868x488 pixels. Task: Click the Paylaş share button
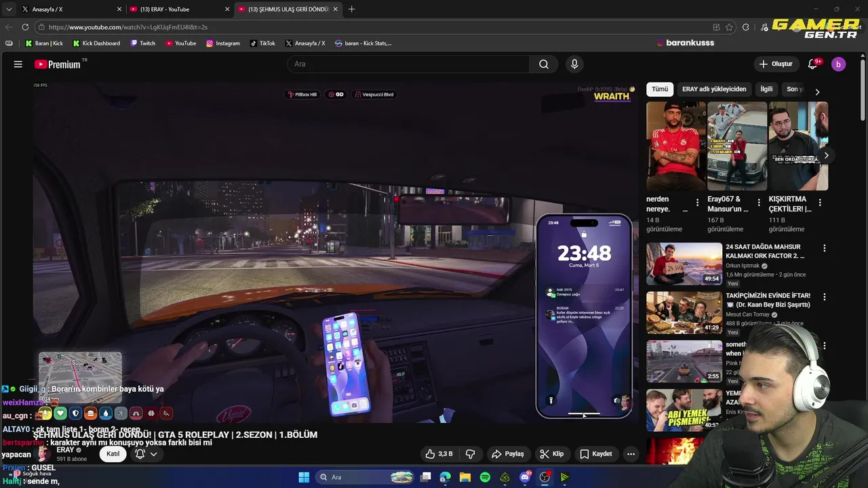pos(508,454)
